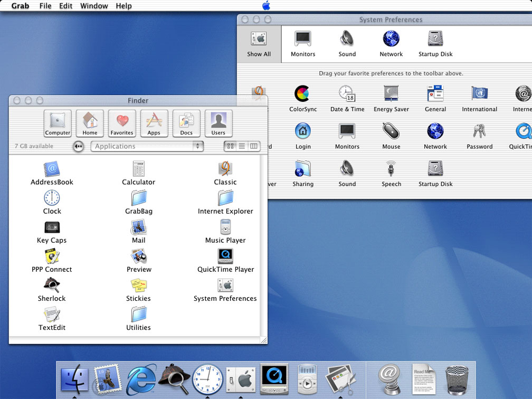
Task: Click the Docs button in Finder toolbar
Action: 186,123
